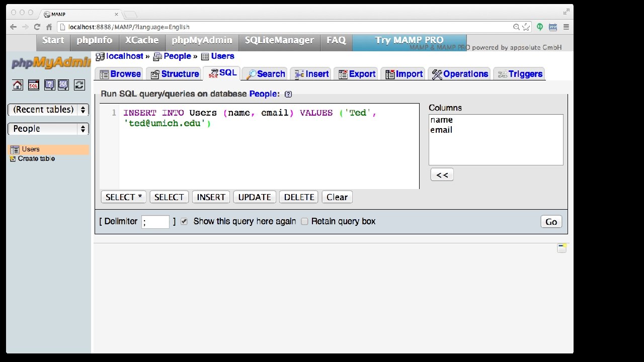The height and width of the screenshot is (362, 644).
Task: Click the browser forward arrow
Action: pos(25,27)
